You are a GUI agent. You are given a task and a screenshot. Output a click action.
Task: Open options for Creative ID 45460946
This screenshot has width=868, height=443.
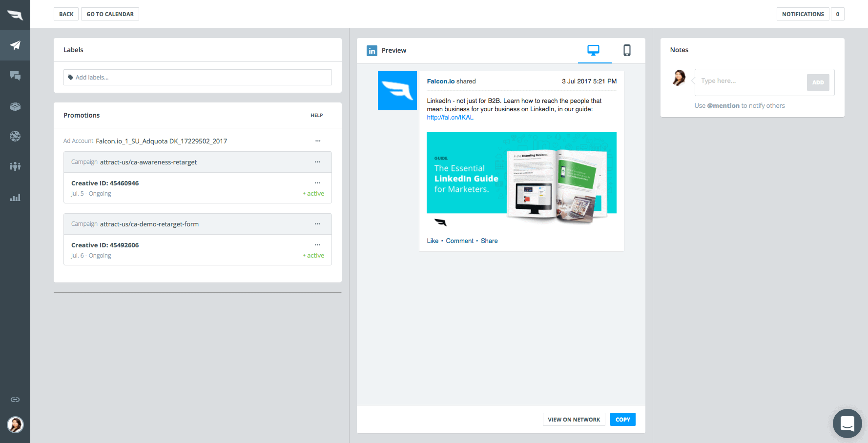point(317,183)
